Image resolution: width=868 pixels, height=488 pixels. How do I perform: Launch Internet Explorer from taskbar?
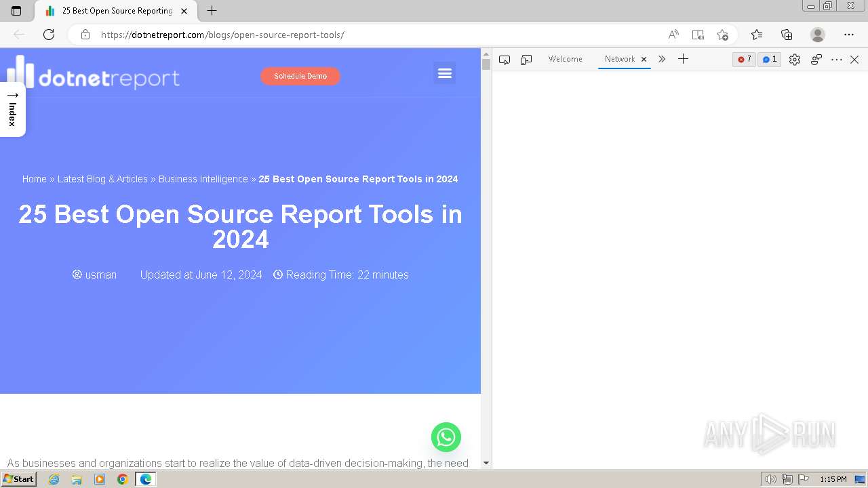pos(54,479)
